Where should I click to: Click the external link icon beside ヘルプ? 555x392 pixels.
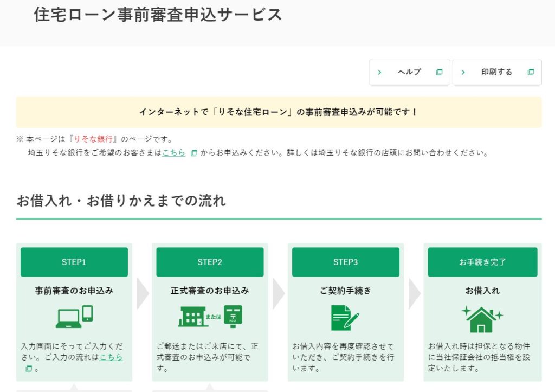tap(439, 72)
